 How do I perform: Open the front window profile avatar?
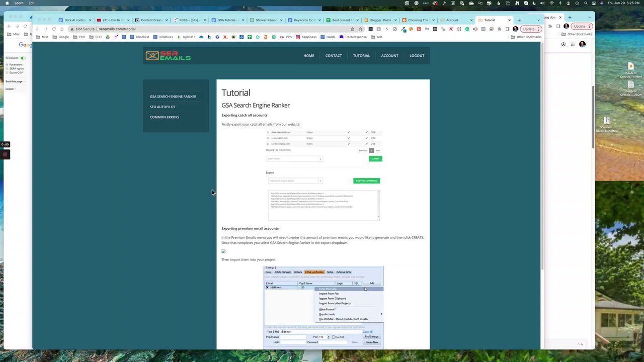(x=515, y=29)
